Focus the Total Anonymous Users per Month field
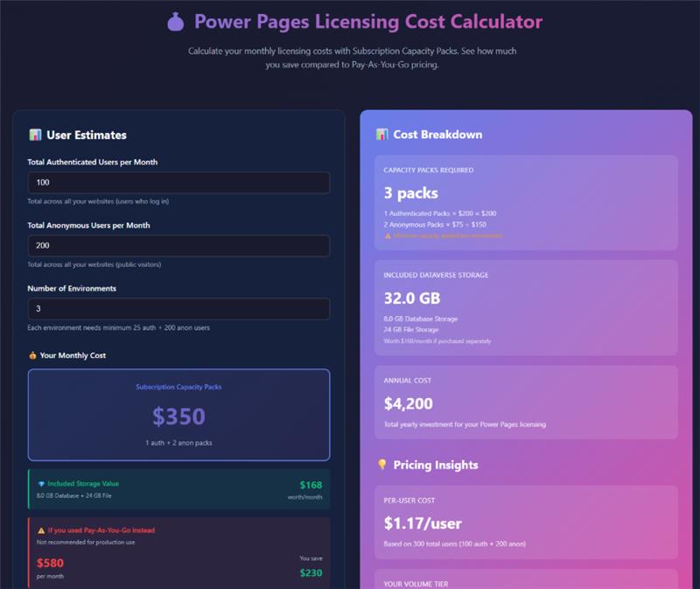This screenshot has width=700, height=589. 178,246
